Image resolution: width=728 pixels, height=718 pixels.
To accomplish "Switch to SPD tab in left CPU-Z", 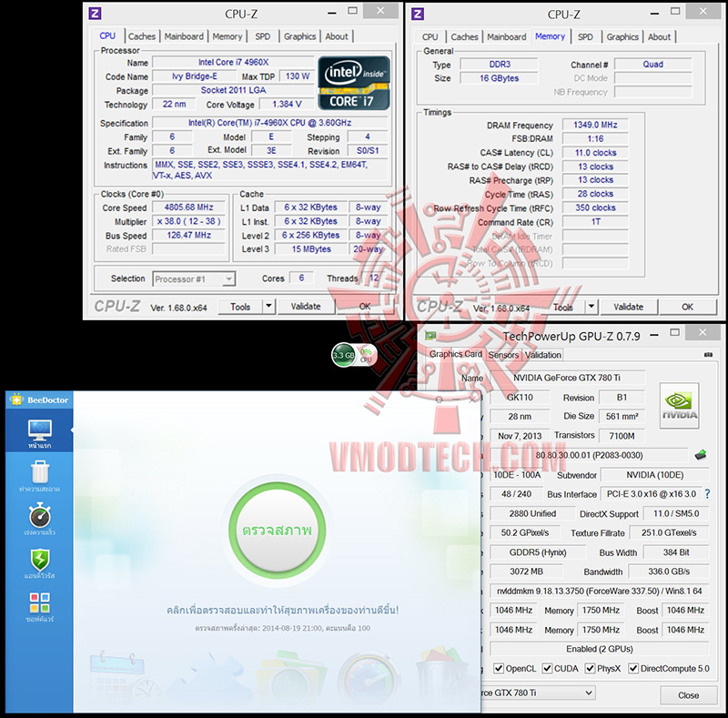I will 262,36.
